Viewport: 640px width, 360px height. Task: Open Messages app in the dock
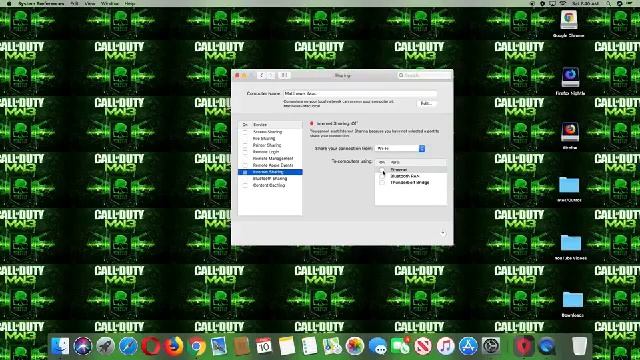pos(378,346)
